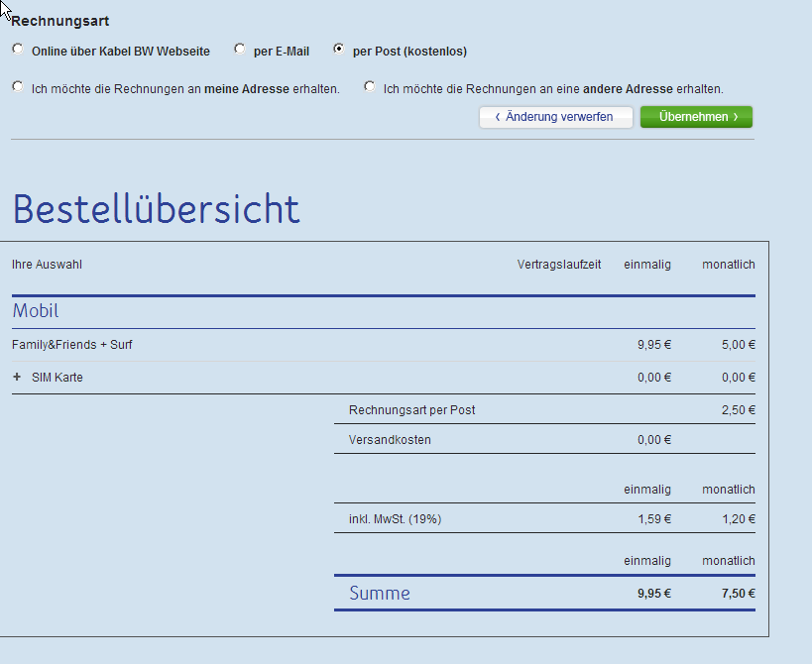This screenshot has height=664, width=812.
Task: Select per Post (kostenlos) radio button
Action: click(339, 49)
